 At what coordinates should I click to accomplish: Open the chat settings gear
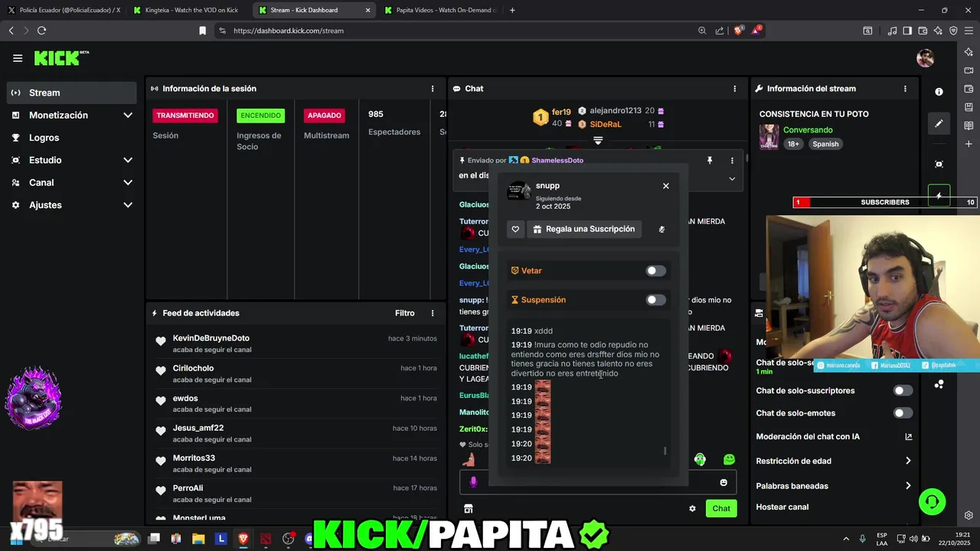pos(692,508)
